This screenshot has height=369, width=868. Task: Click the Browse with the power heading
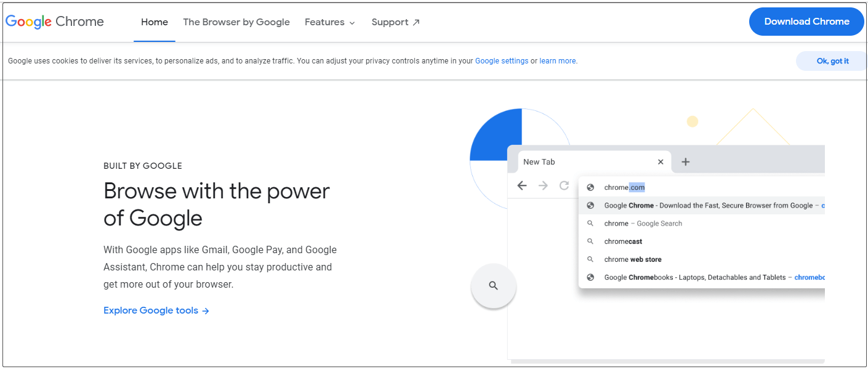pos(217,205)
